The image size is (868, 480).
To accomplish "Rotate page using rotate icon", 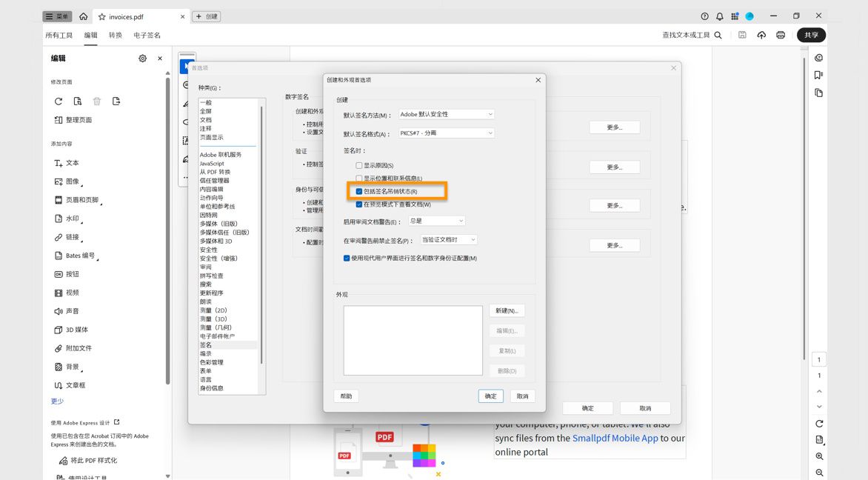I will (x=58, y=101).
